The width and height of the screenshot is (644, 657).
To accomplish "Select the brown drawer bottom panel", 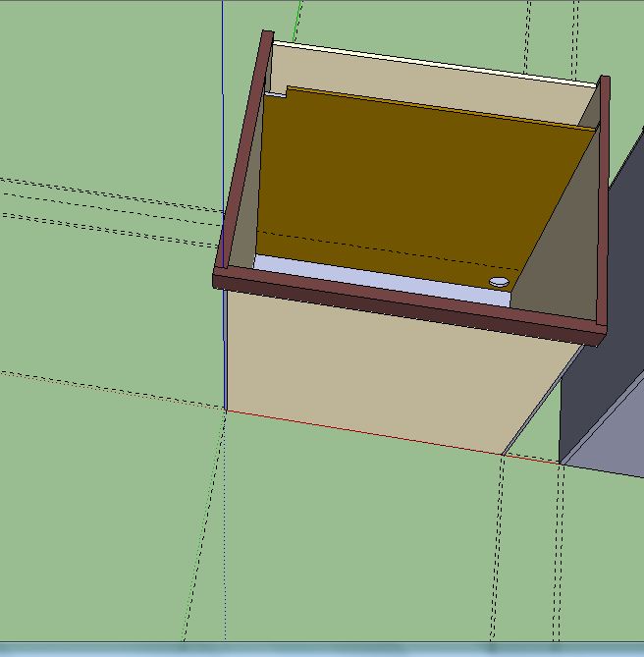I will click(x=412, y=177).
